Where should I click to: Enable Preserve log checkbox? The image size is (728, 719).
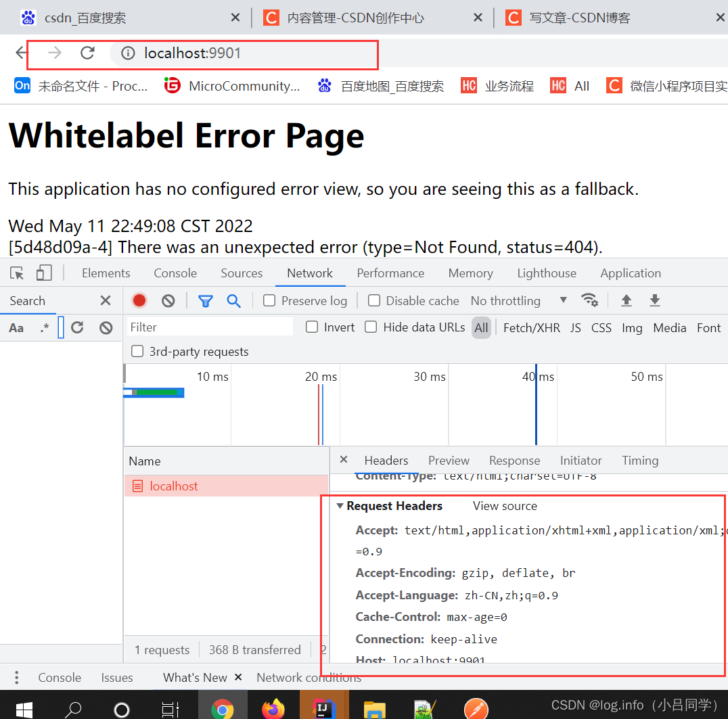click(269, 301)
